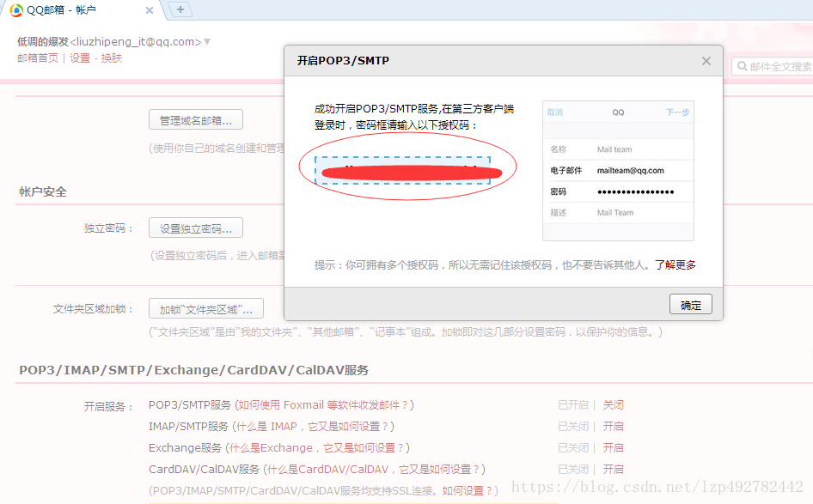Click the 开启服务 label
The image size is (813, 504).
tap(108, 407)
